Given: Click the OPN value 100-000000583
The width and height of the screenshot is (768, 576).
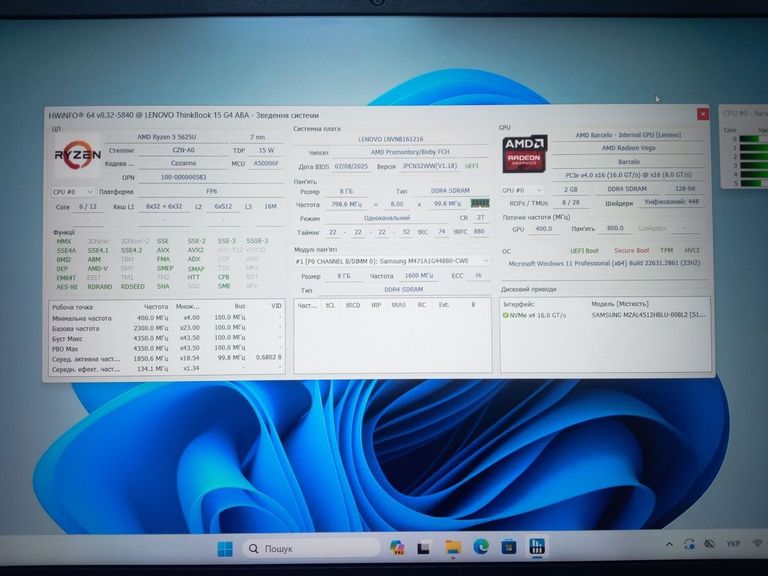Looking at the screenshot, I should coord(184,177).
